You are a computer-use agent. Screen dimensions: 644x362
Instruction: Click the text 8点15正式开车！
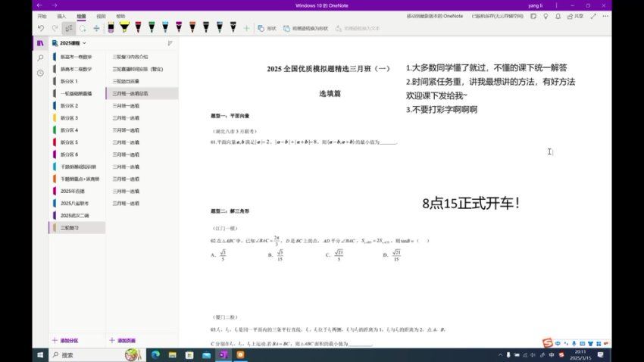(x=471, y=203)
